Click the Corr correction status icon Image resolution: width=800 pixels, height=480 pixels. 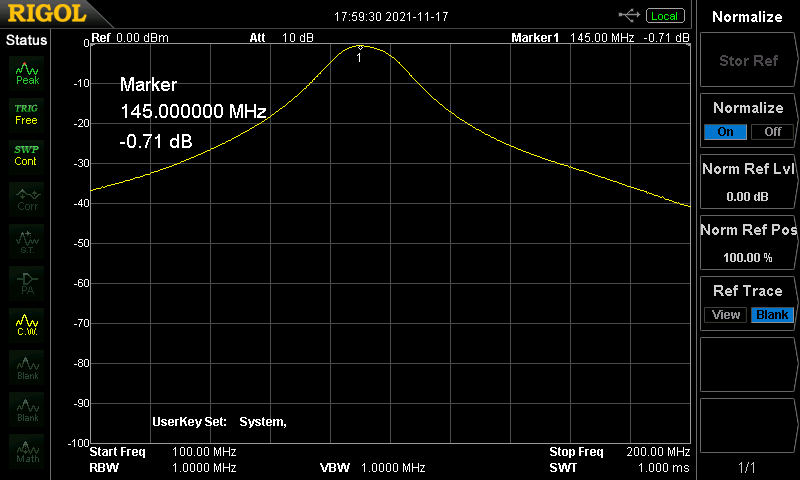(27, 197)
